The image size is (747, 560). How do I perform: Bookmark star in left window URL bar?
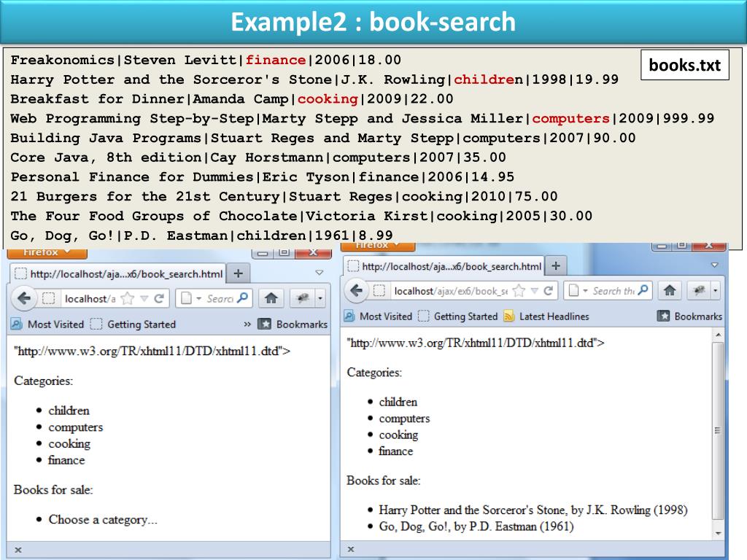[127, 298]
